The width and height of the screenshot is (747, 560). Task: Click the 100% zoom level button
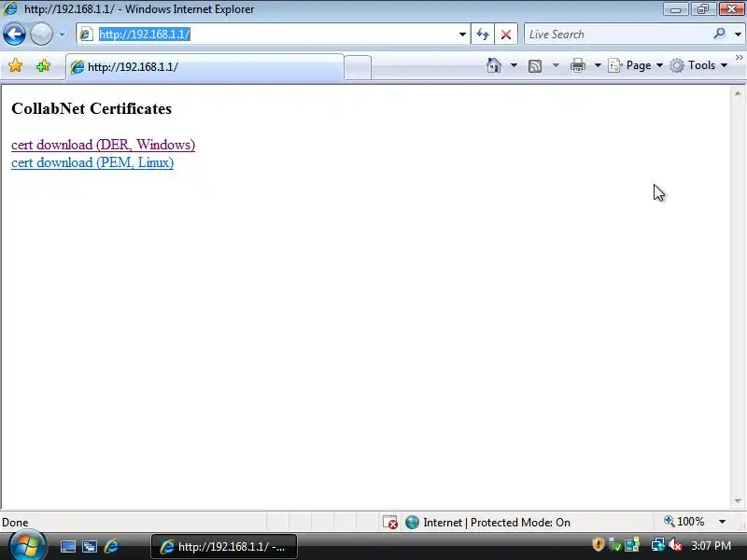(x=684, y=522)
